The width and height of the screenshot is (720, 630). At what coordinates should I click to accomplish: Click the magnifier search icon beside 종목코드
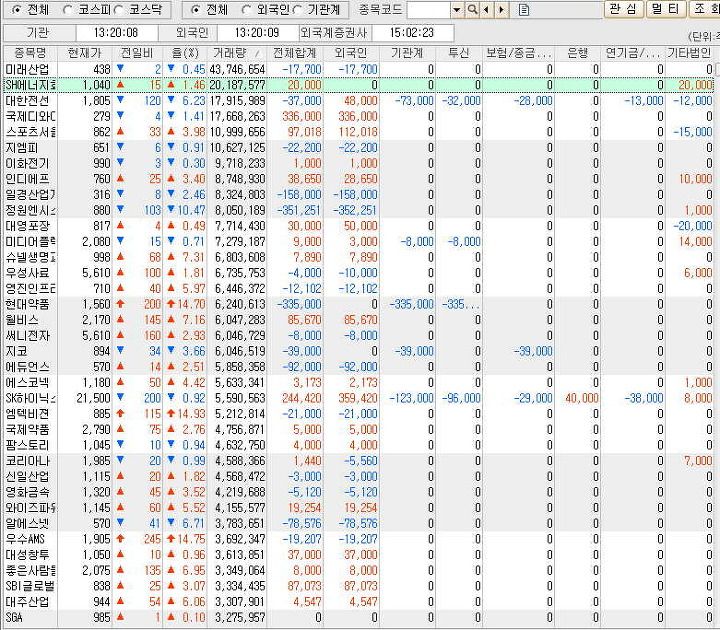[472, 9]
